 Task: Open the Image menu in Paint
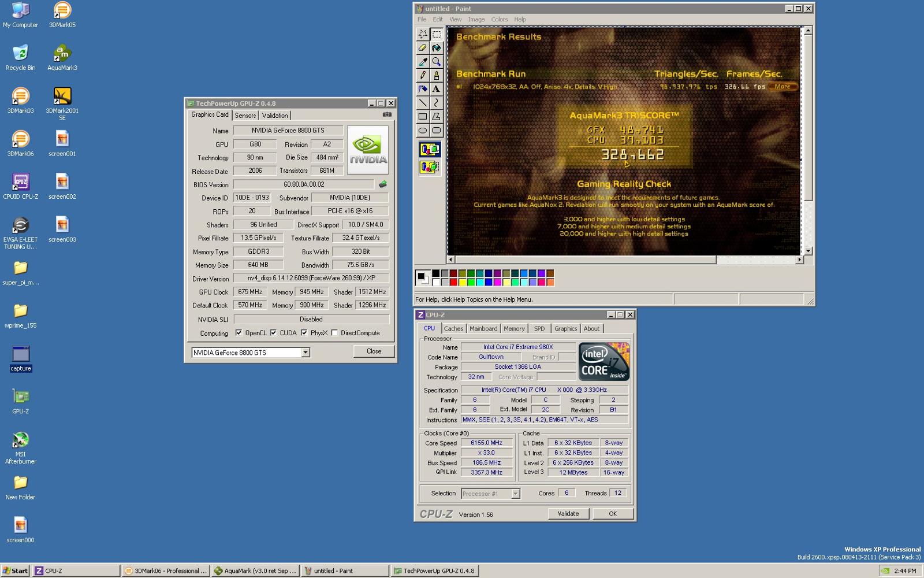(x=476, y=19)
